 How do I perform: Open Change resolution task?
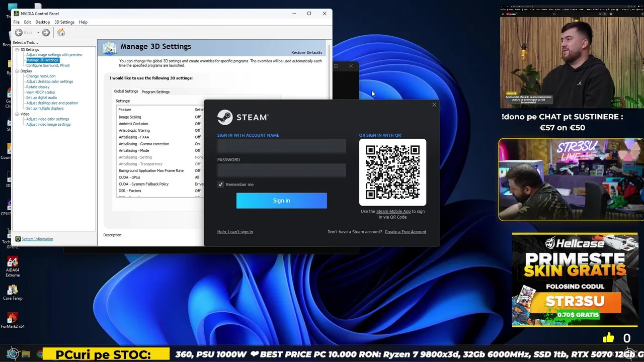[41, 76]
